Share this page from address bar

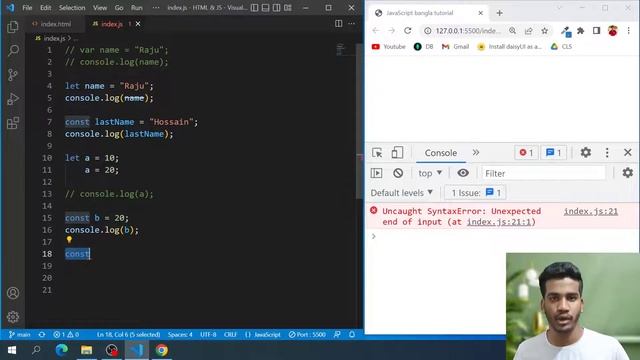pos(529,31)
